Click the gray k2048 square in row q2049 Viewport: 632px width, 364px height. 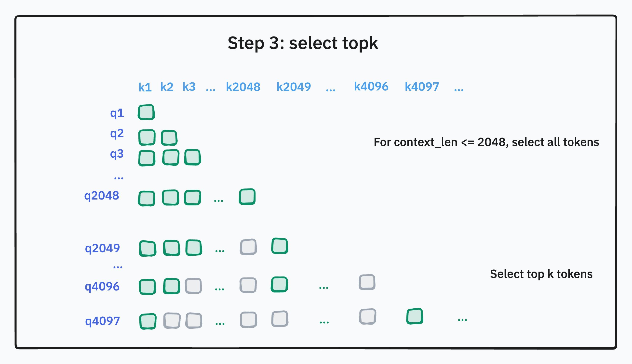point(248,247)
